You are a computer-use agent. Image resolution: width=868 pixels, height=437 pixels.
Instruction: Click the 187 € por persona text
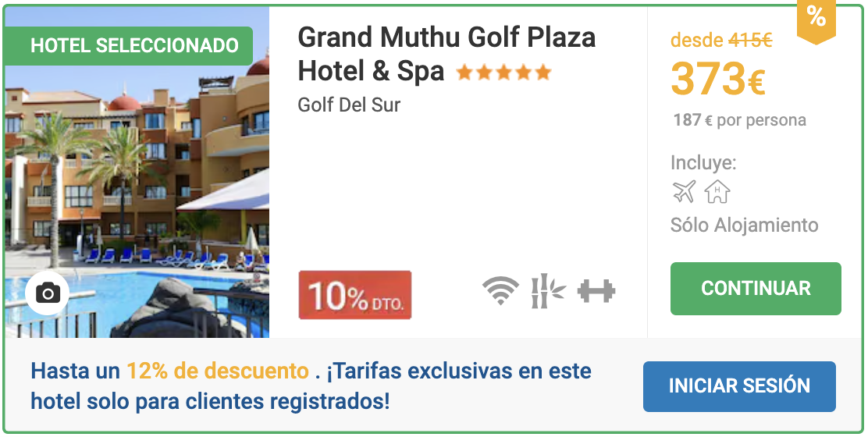739,120
